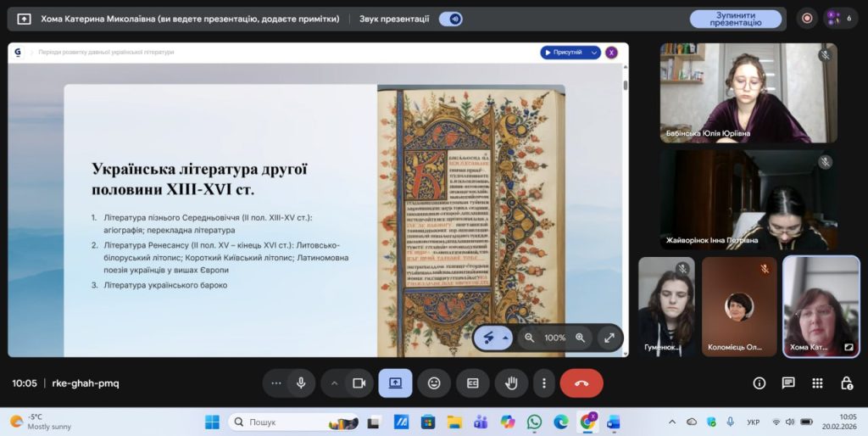Turn the camera on or off
The height and width of the screenshot is (436, 868).
click(359, 383)
